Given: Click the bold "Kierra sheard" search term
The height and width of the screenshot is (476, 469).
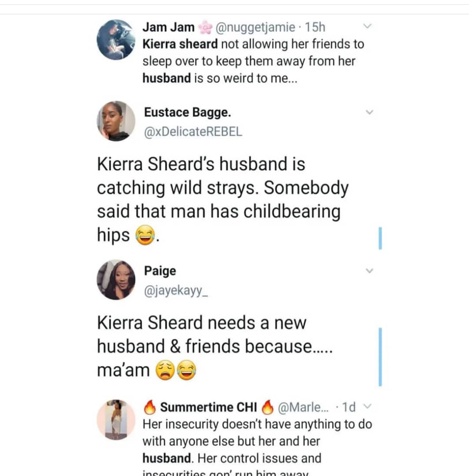Looking at the screenshot, I should (180, 44).
